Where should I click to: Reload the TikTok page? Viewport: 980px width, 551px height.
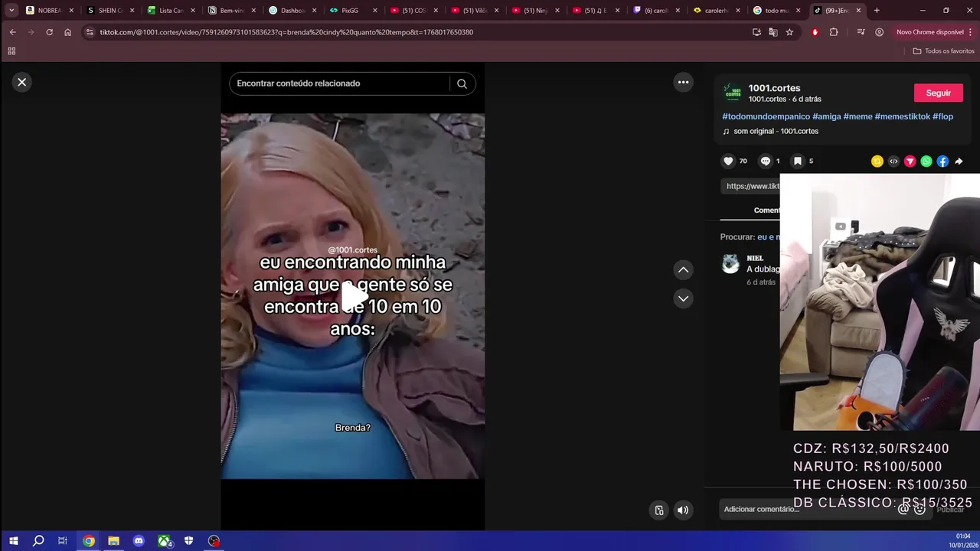[x=49, y=32]
